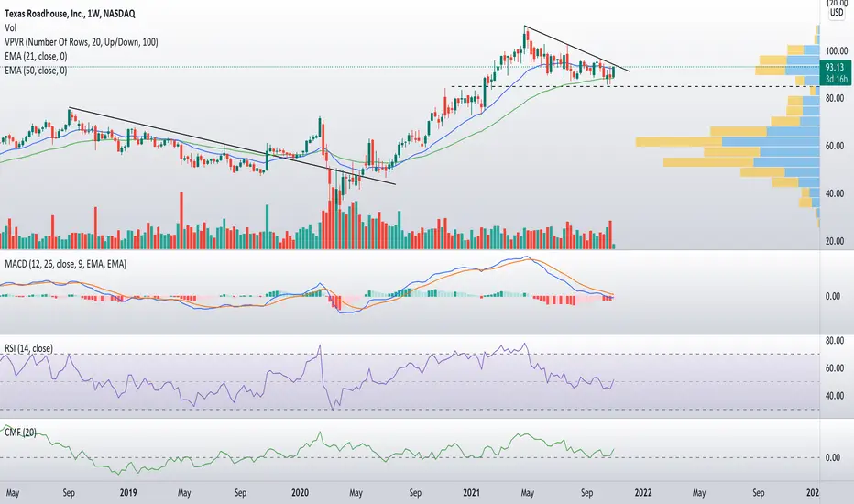Click the MACD 0.00 axis label
854x504 pixels.
click(833, 296)
